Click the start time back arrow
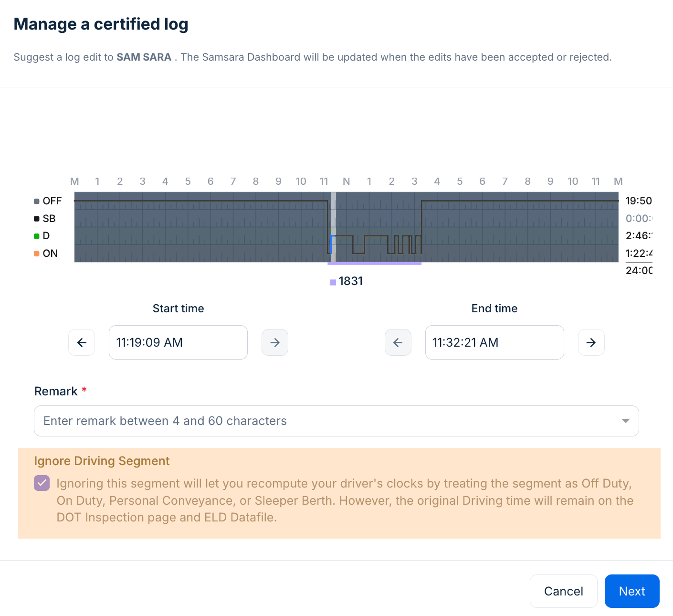 pyautogui.click(x=82, y=342)
